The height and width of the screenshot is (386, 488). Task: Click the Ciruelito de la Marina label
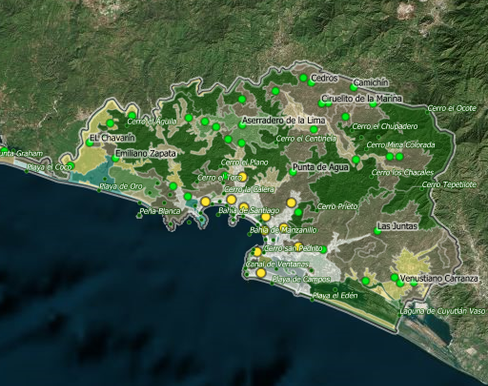click(x=361, y=99)
